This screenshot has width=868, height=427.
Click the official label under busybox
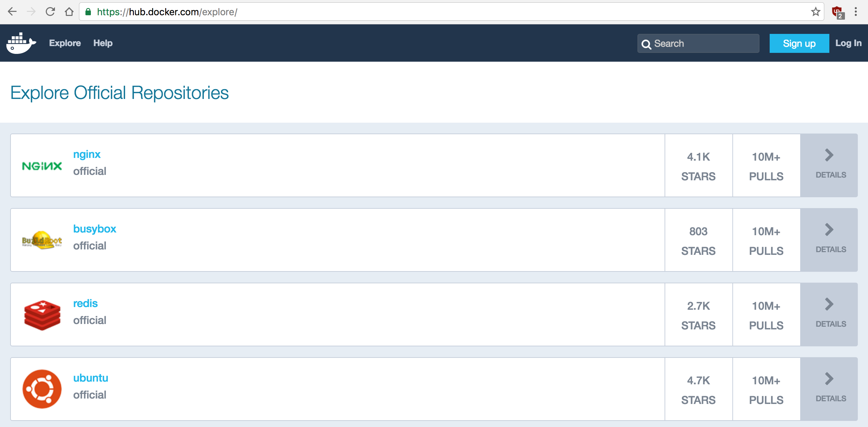(90, 246)
